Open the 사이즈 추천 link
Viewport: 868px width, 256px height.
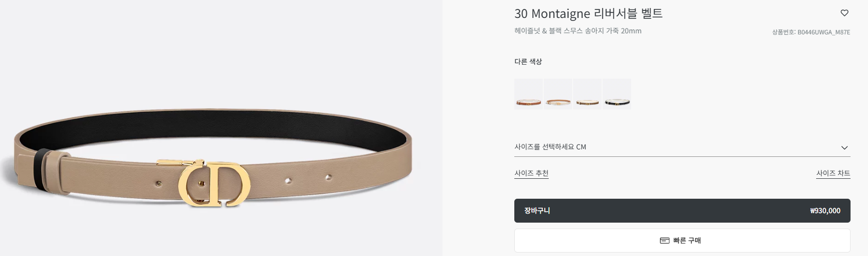531,173
